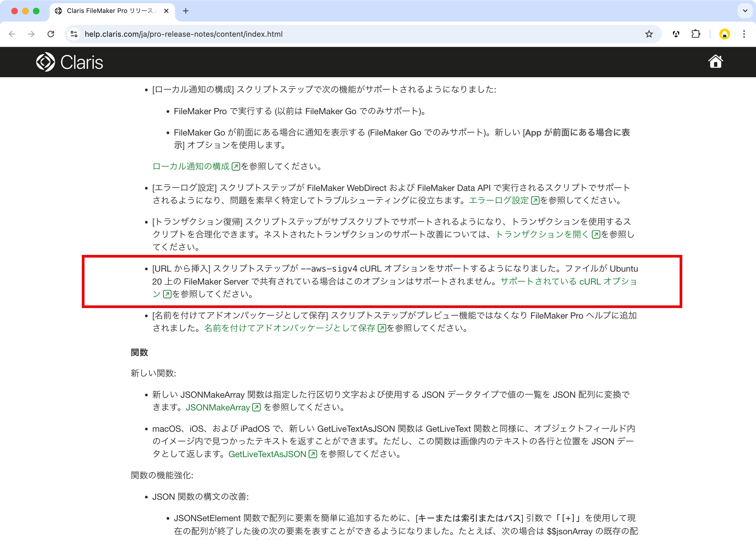Click external-link icon after JSONMakeArray
Image resolution: width=756 pixels, height=540 pixels.
(256, 407)
